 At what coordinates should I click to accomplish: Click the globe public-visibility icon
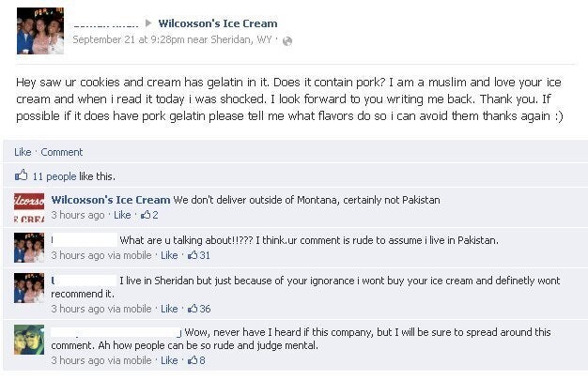[x=287, y=41]
